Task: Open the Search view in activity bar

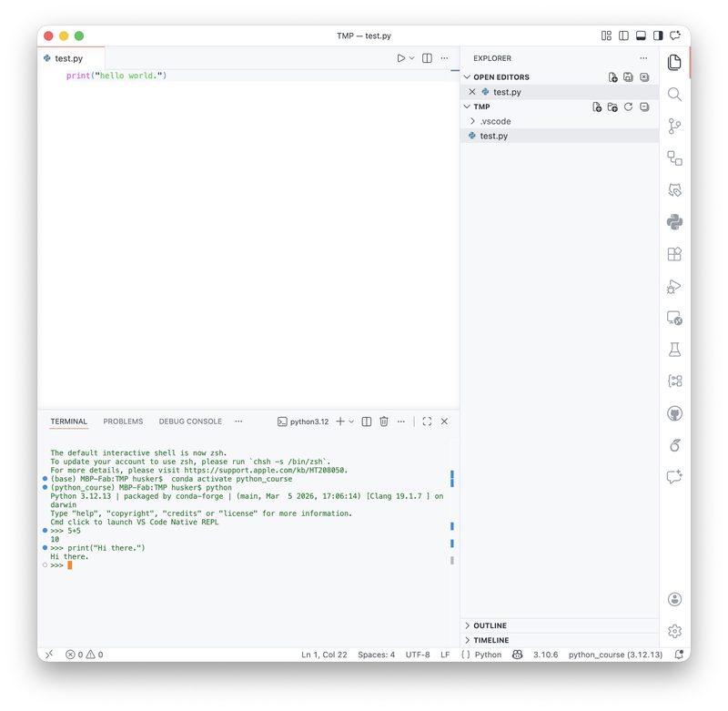Action: [674, 95]
